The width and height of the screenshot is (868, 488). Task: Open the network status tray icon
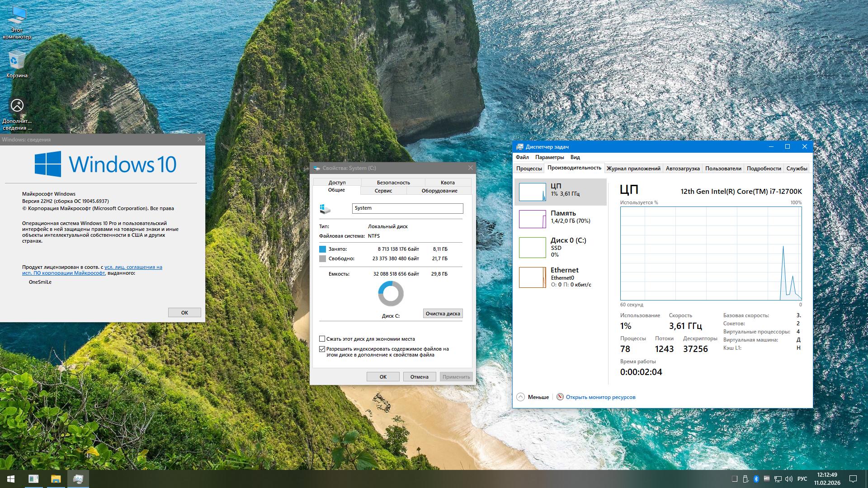click(778, 479)
